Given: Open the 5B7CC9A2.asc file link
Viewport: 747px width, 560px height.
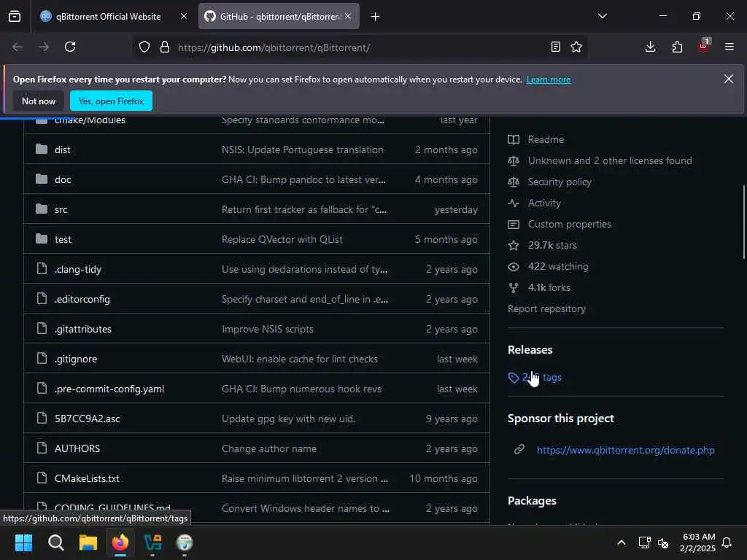Looking at the screenshot, I should pos(88,419).
